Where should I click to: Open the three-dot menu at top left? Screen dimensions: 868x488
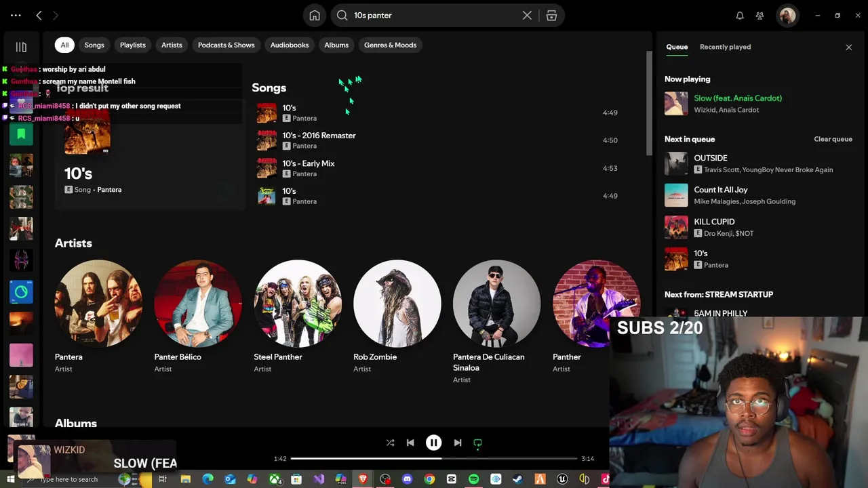16,15
